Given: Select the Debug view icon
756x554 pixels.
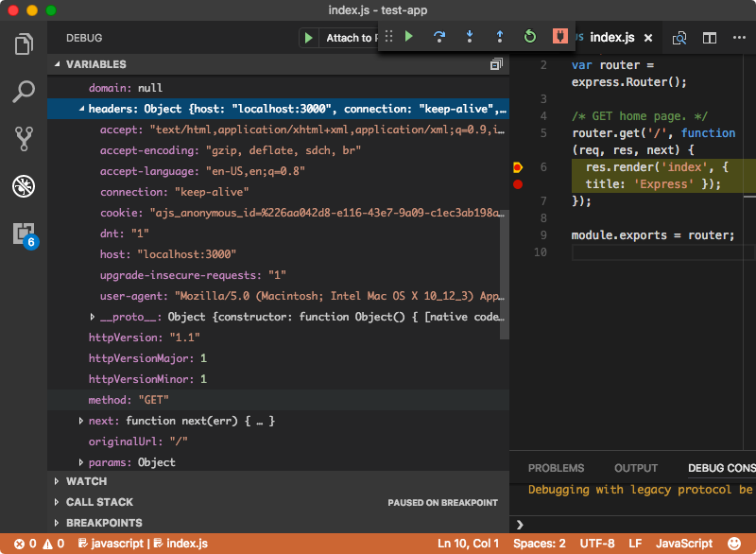Looking at the screenshot, I should (x=24, y=186).
